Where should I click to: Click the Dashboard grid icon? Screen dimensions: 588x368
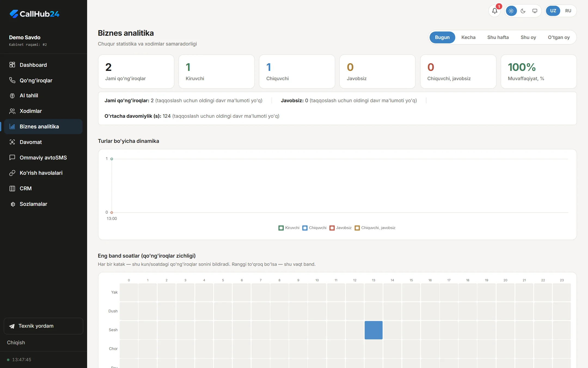[12, 65]
